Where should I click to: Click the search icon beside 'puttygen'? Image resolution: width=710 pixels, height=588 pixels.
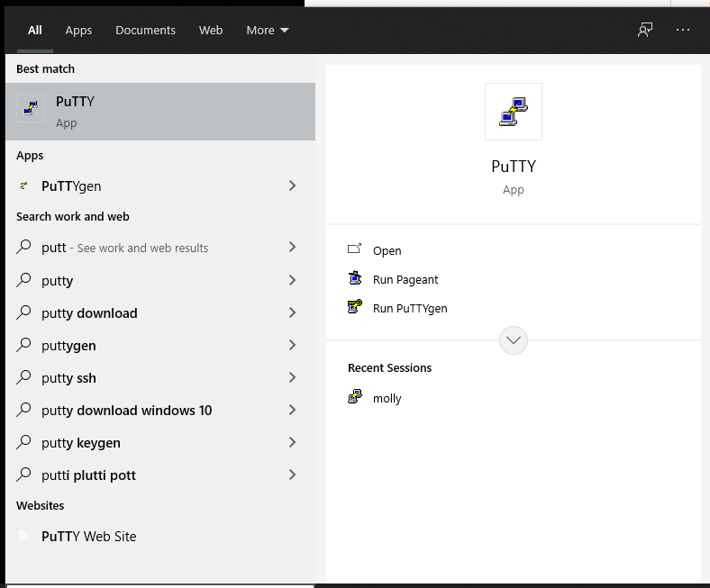click(x=23, y=345)
